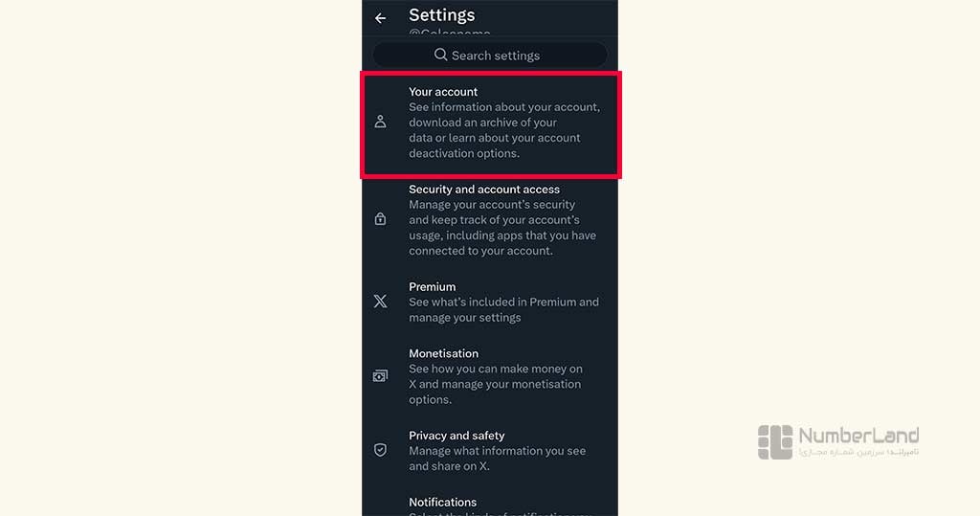
Task: Click the Settings page title
Action: tap(442, 15)
